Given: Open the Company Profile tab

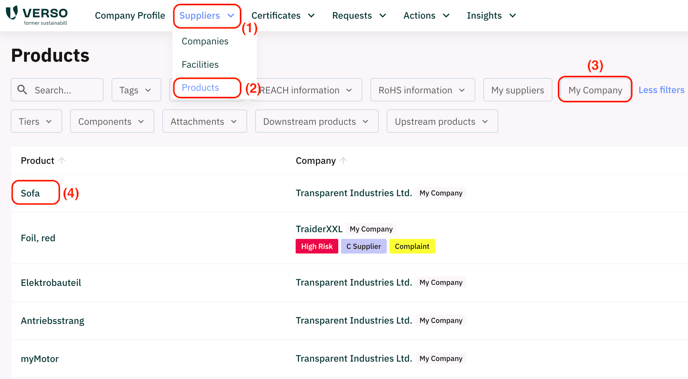Looking at the screenshot, I should [x=130, y=15].
